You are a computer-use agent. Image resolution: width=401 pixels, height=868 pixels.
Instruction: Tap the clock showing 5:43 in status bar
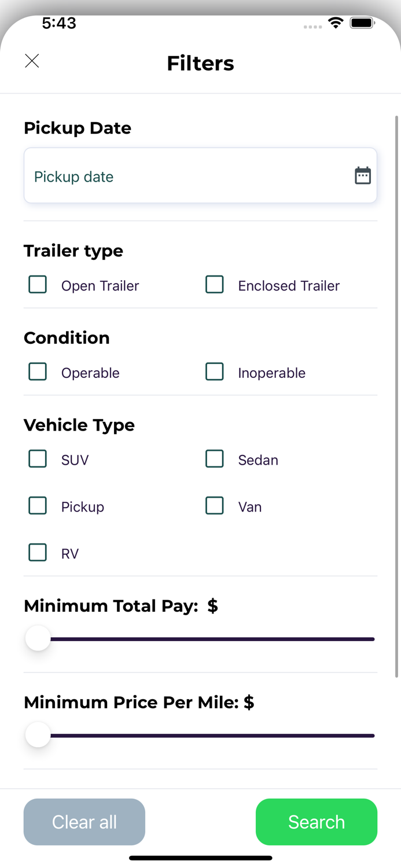point(60,23)
